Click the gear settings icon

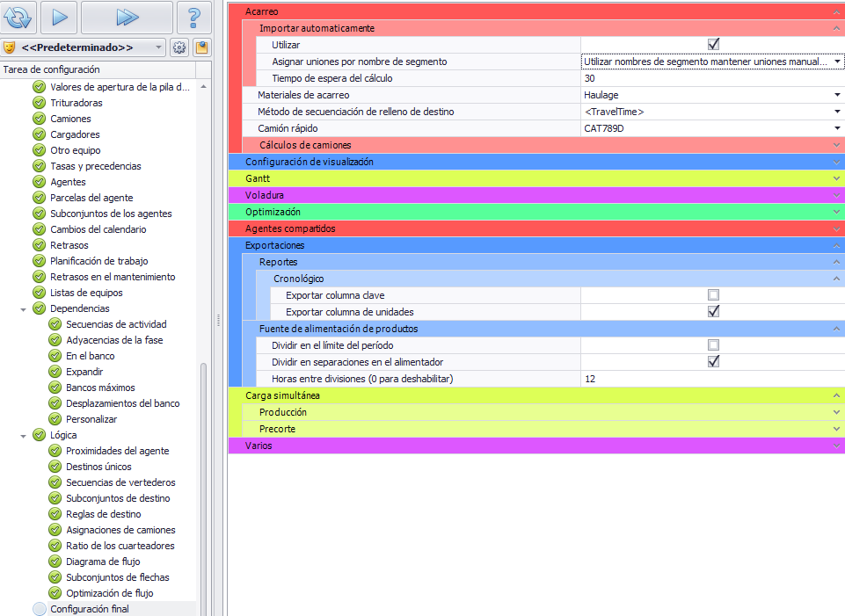pyautogui.click(x=179, y=47)
